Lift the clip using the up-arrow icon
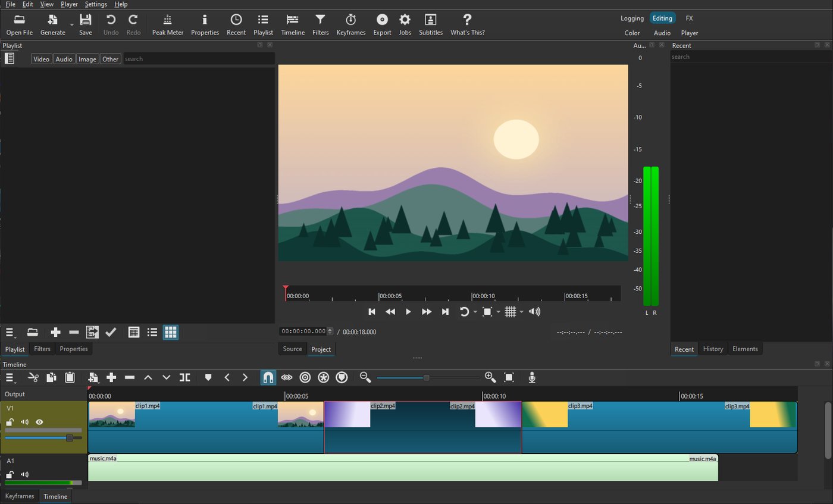This screenshot has height=504, width=833. (148, 377)
